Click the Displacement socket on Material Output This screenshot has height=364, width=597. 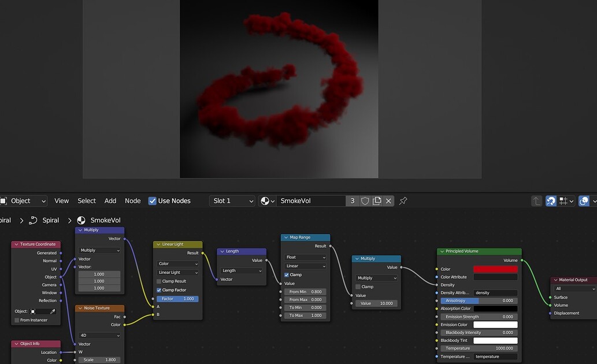click(x=550, y=313)
